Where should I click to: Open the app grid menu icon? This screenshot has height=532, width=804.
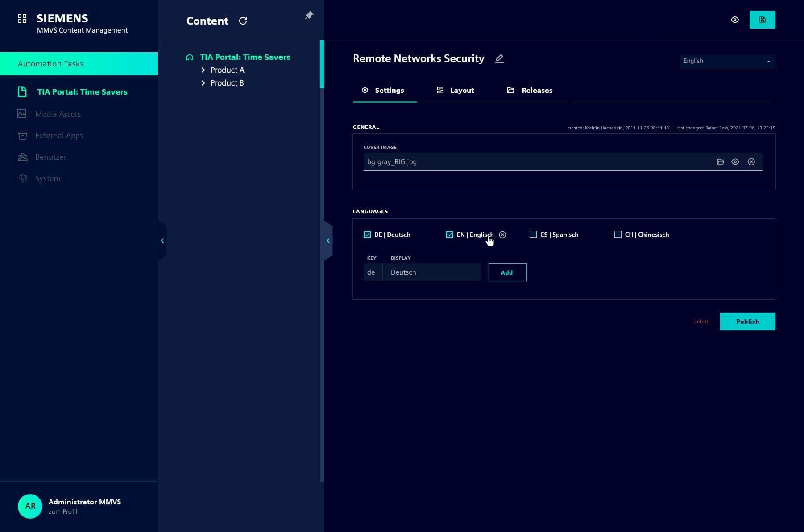point(22,18)
